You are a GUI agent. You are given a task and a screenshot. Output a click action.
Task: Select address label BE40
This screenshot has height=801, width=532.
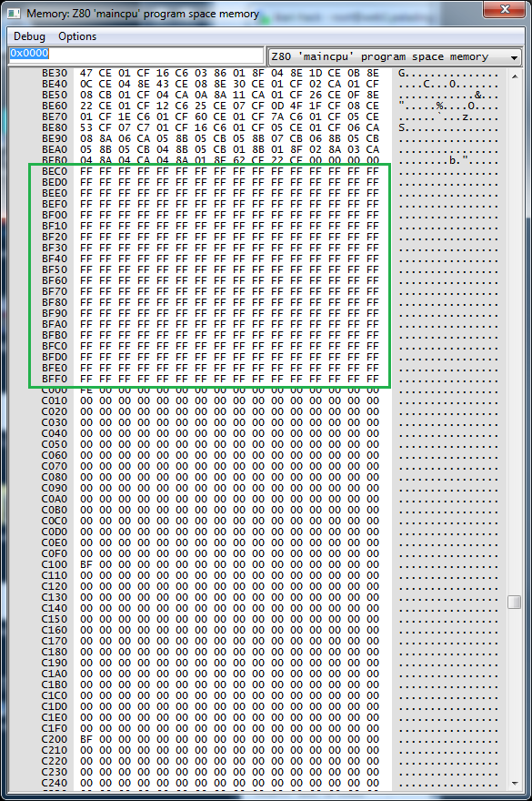click(55, 84)
